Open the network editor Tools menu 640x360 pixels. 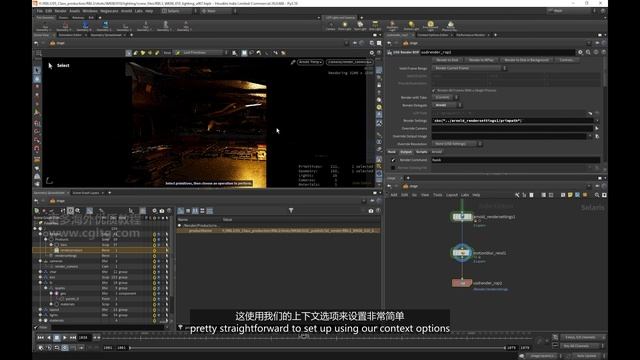point(438,195)
